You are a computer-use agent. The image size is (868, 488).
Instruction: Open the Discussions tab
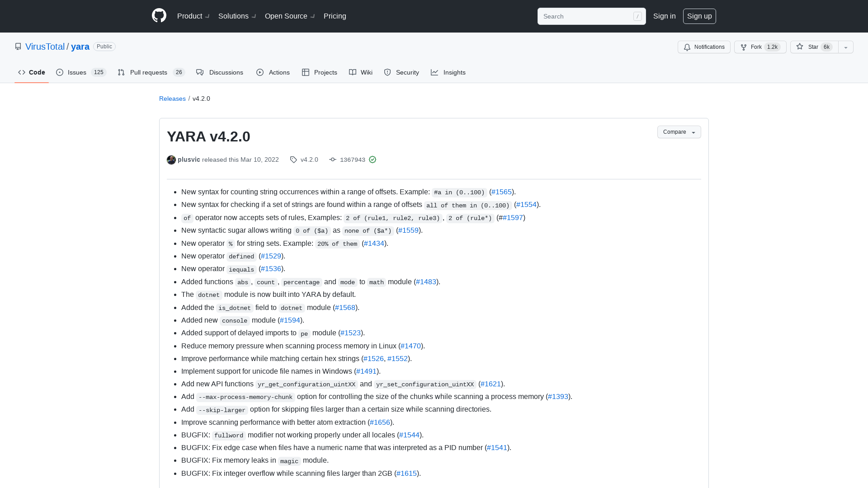click(x=220, y=72)
